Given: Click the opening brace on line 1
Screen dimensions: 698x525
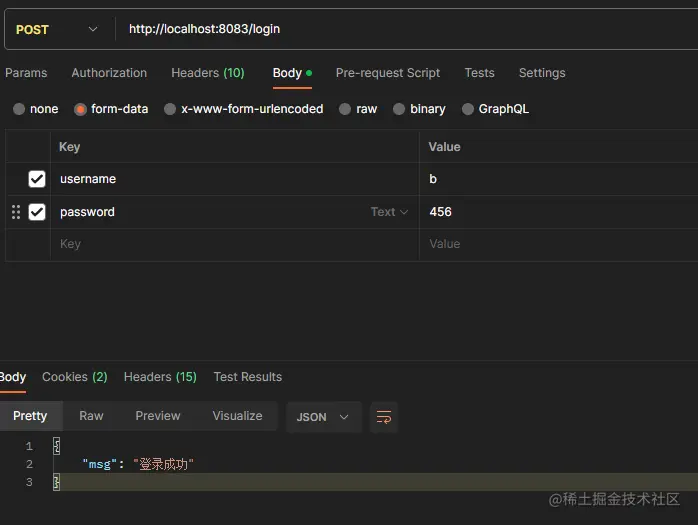Looking at the screenshot, I should tap(57, 446).
